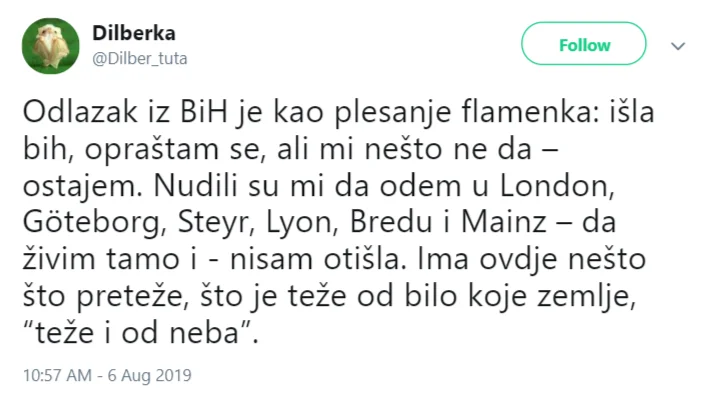Image resolution: width=703 pixels, height=396 pixels.
Task: Open the 10:57 AM timestamp permalink
Action: 57,375
